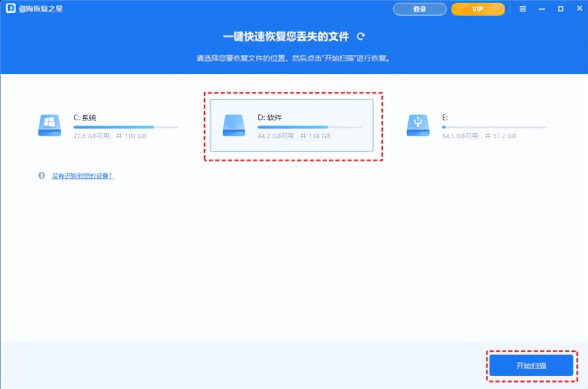This screenshot has width=588, height=389.
Task: Choose the E: drive card for scanning
Action: coord(478,126)
